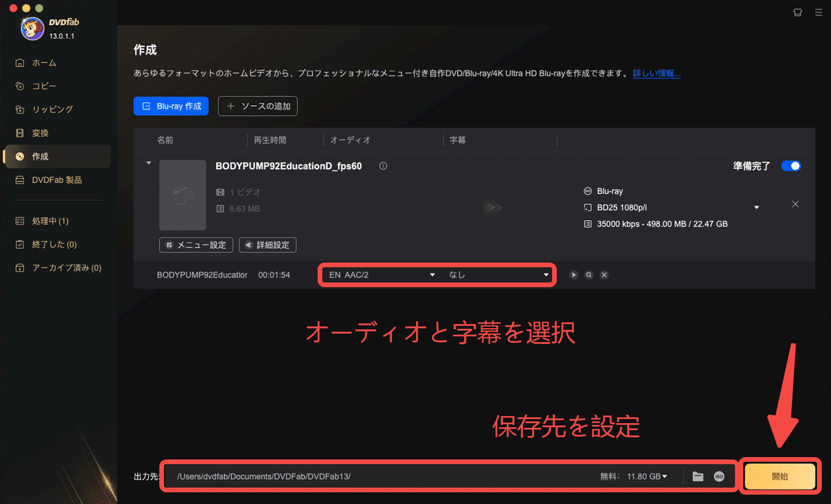
Task: Open the skin/theme shirt icon
Action: [797, 12]
